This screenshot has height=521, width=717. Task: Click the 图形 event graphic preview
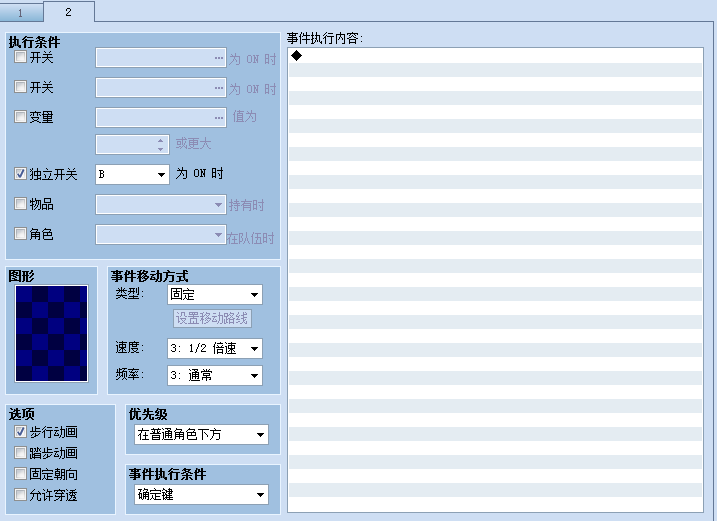51,333
